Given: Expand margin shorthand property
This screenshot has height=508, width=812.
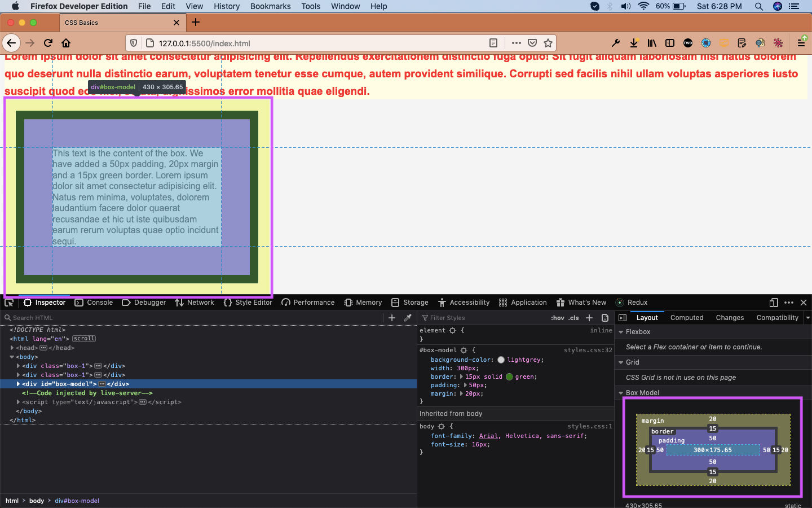Looking at the screenshot, I should click(x=461, y=393).
